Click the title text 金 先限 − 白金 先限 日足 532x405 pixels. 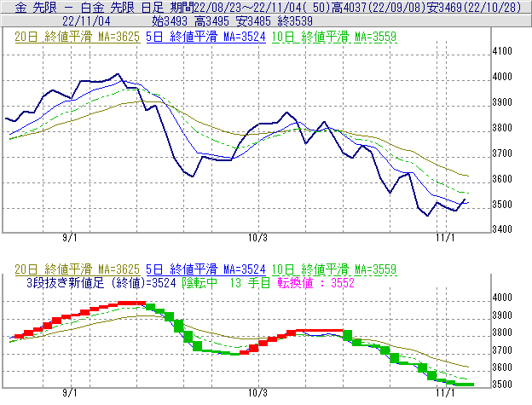[90, 8]
